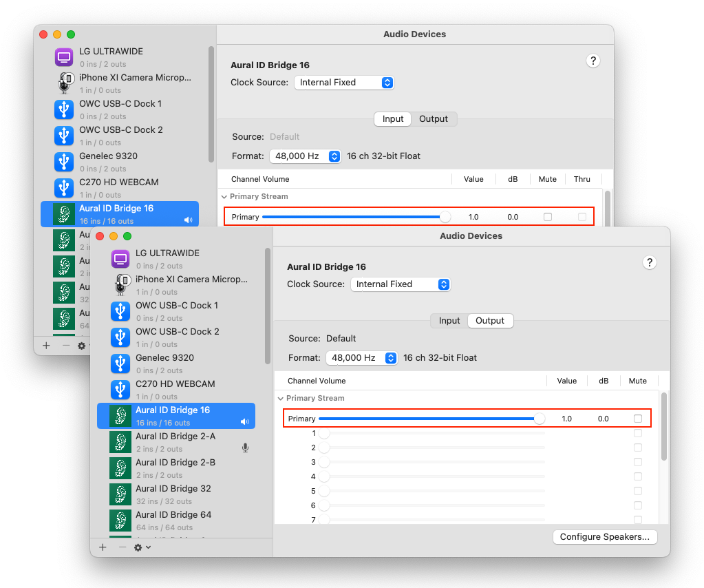This screenshot has height=588, width=704.
Task: Tick the Mute checkbox for output channel 5
Action: click(637, 490)
